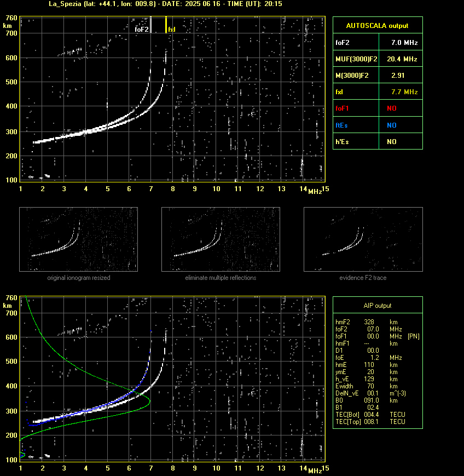Click the 'AIP output' panel header
The width and height of the screenshot is (464, 476).
[x=378, y=306]
